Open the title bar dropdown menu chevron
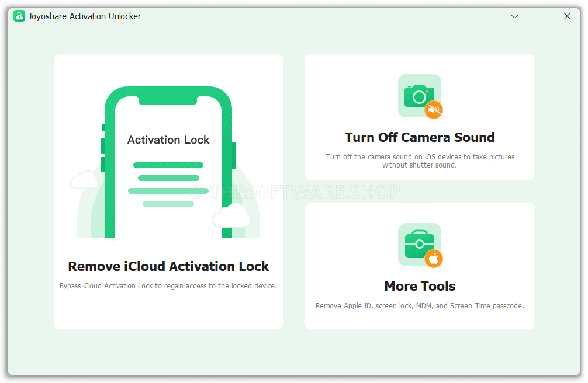588x383 pixels. tap(514, 16)
